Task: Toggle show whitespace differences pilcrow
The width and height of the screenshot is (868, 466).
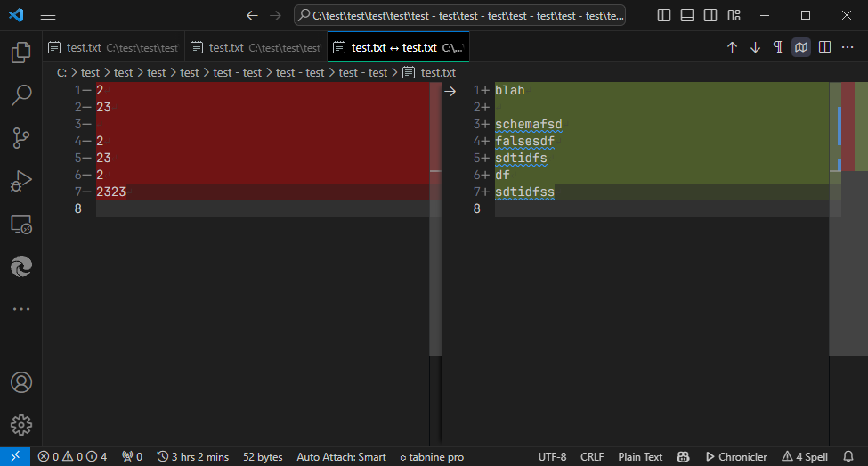Action: (x=778, y=47)
